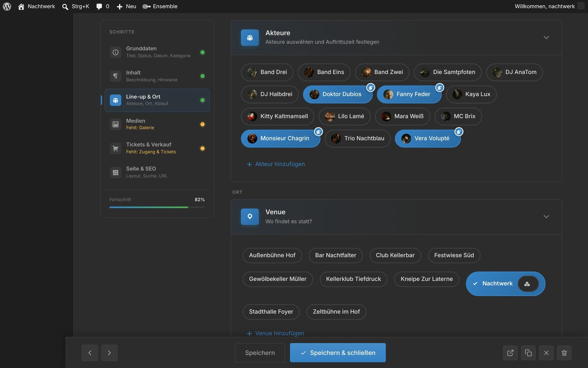588x368 pixels.
Task: Select the Band Drei performer chip
Action: (x=267, y=72)
